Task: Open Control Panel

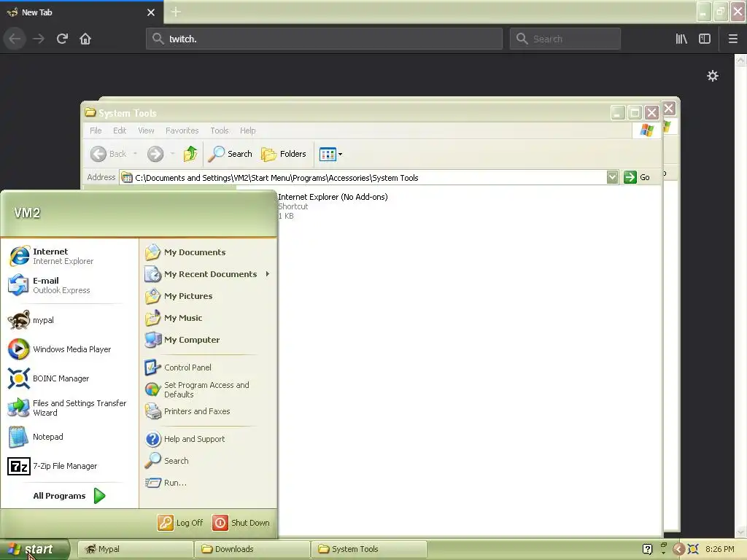Action: [x=208, y=367]
